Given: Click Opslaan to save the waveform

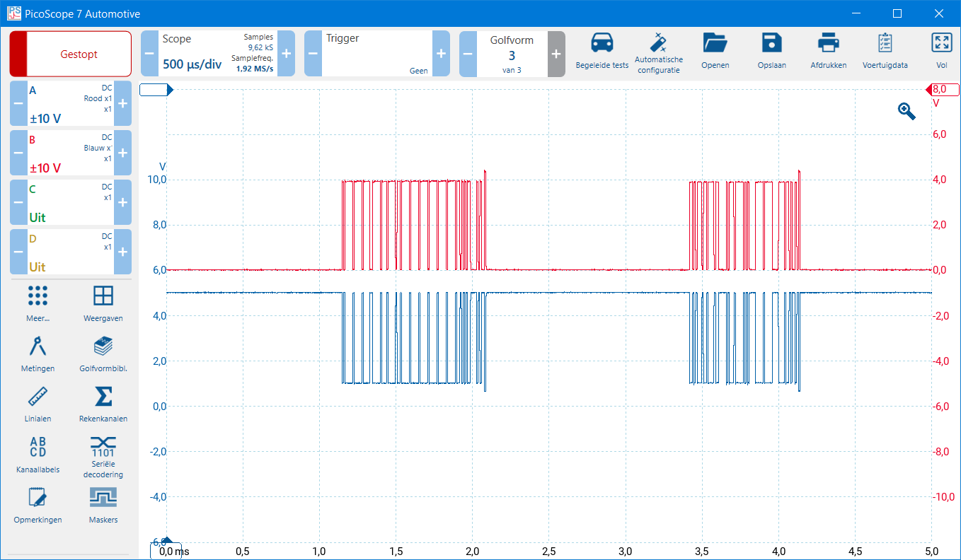Looking at the screenshot, I should [771, 44].
